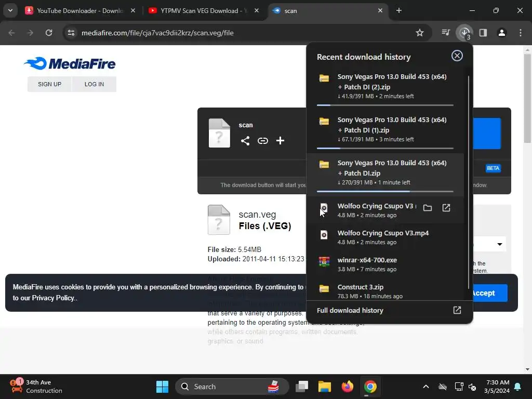This screenshot has height=399, width=532.
Task: Click the Full download history external link icon
Action: (x=457, y=310)
